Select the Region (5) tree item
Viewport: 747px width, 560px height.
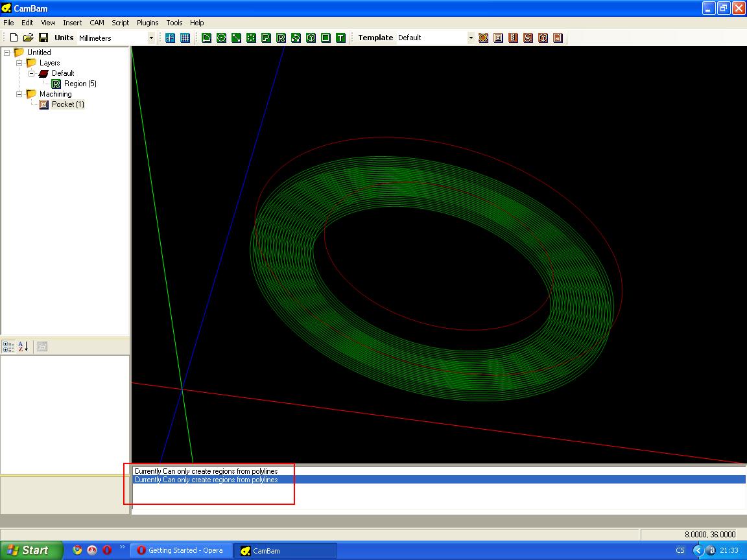80,84
